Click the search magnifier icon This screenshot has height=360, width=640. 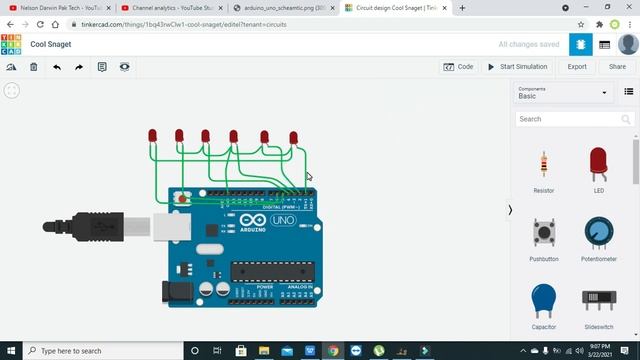[626, 119]
